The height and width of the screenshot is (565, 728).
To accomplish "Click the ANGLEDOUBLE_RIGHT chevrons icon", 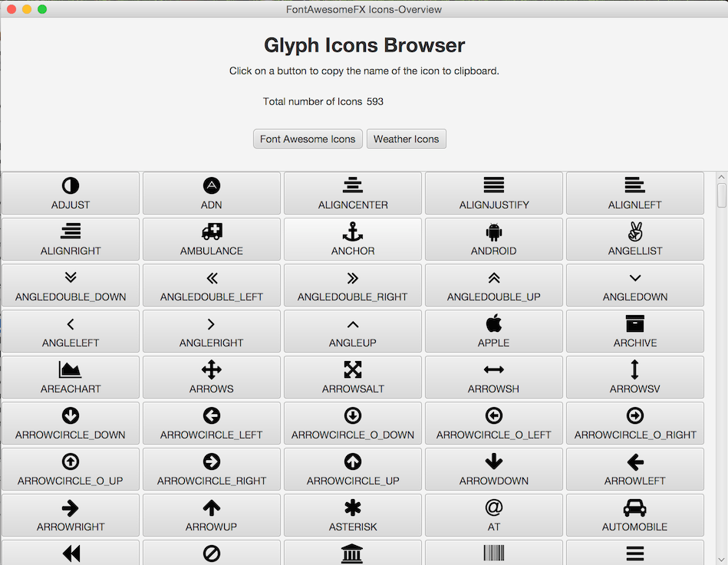I will [x=353, y=285].
